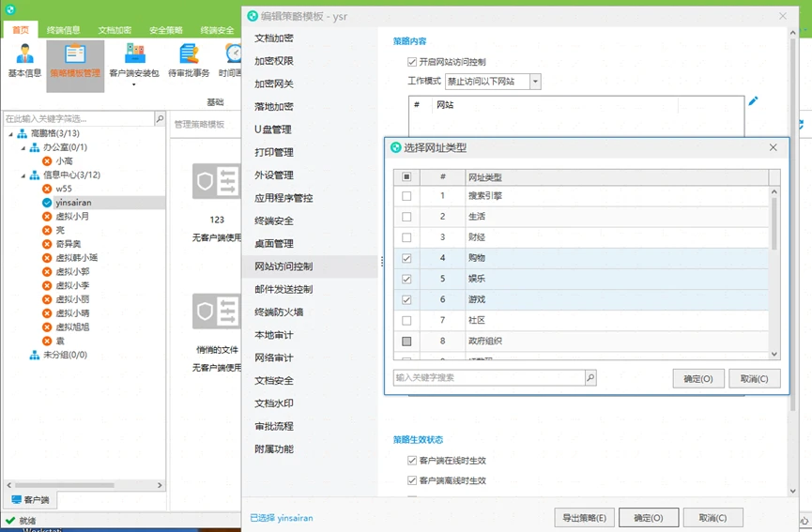812x532 pixels.
Task: Check the 生活 row checkbox
Action: coord(406,217)
